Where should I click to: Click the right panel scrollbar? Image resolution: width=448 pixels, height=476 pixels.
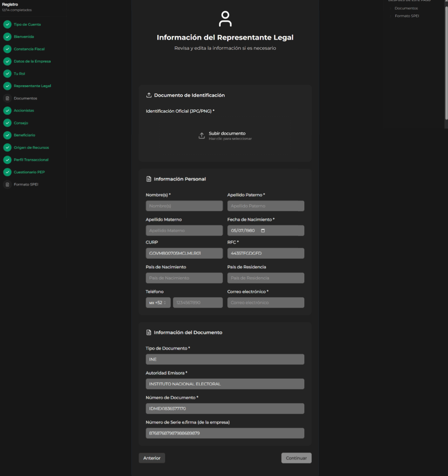tap(446, 63)
